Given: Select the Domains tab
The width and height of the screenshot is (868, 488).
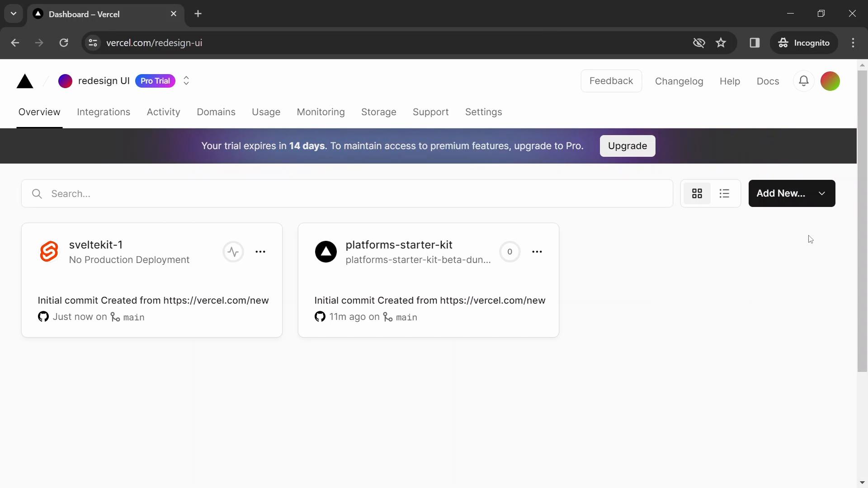Looking at the screenshot, I should pyautogui.click(x=217, y=112).
